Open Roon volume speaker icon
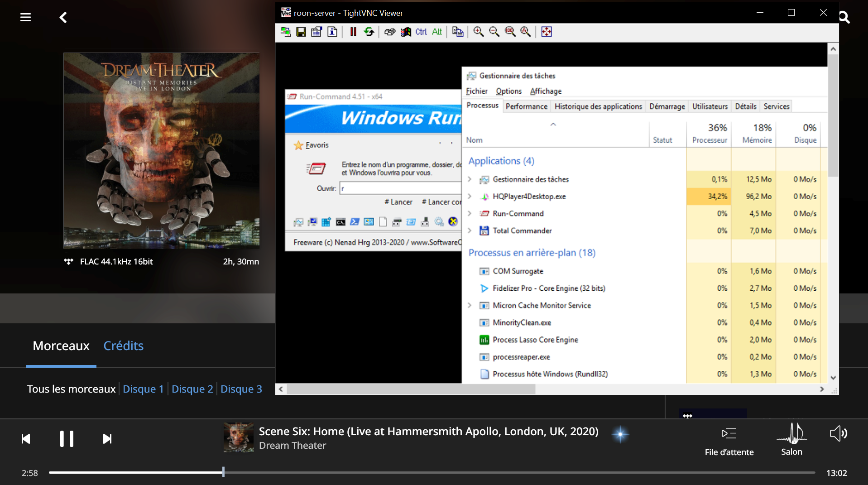Viewport: 868px width, 485px height. [838, 433]
